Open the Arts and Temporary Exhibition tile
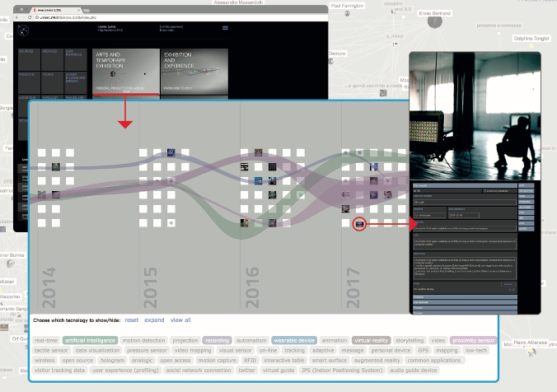 (x=125, y=71)
